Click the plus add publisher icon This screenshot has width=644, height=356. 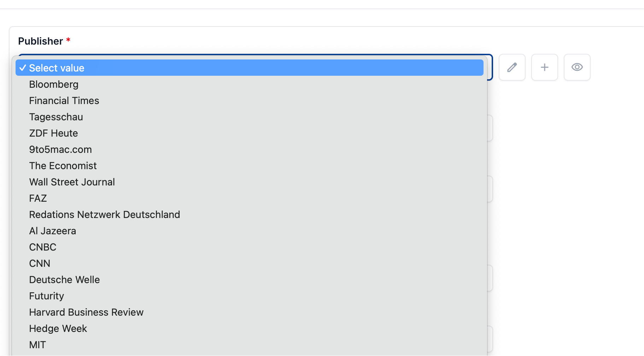tap(544, 67)
